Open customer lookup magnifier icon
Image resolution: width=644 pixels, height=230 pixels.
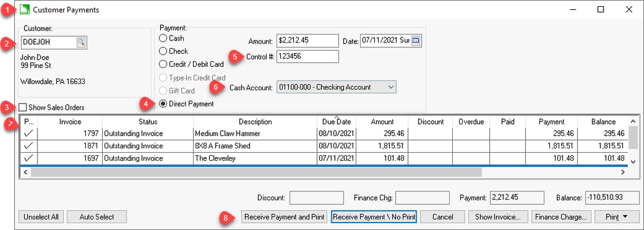[81, 42]
